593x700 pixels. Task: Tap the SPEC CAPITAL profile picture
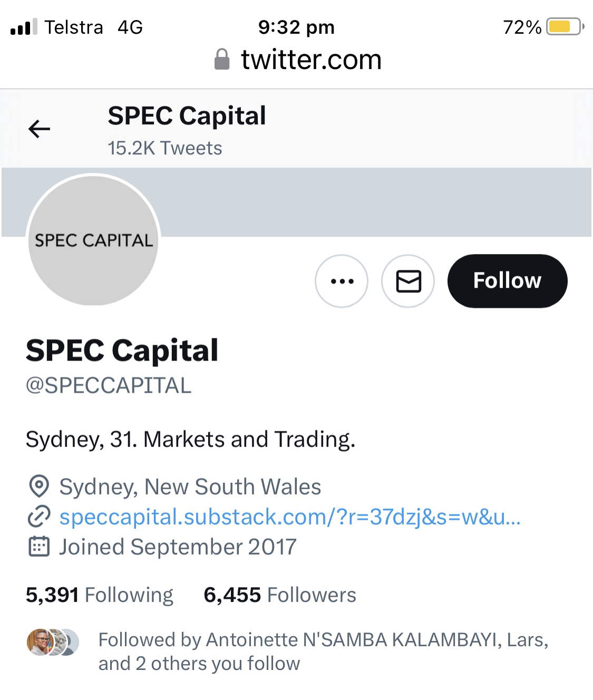93,240
